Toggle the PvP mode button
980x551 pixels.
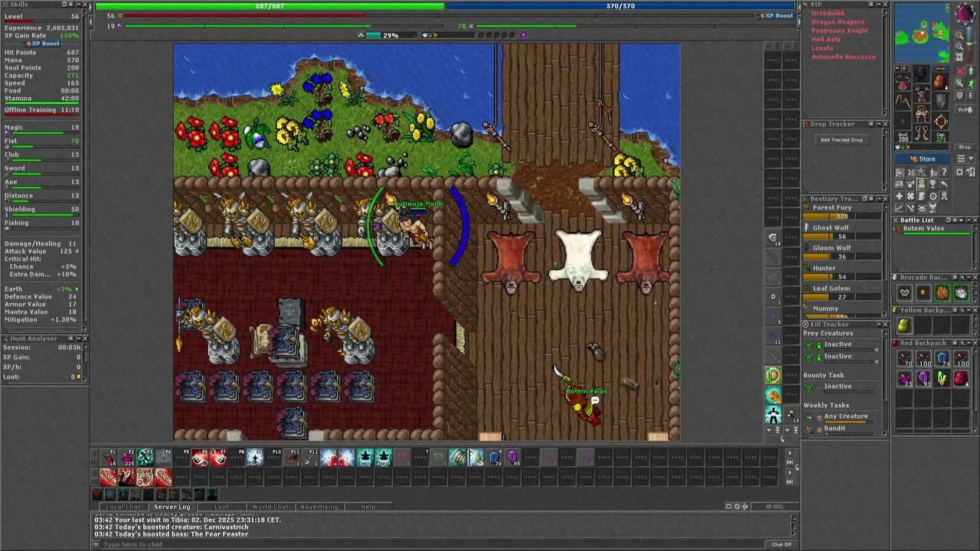(965, 109)
